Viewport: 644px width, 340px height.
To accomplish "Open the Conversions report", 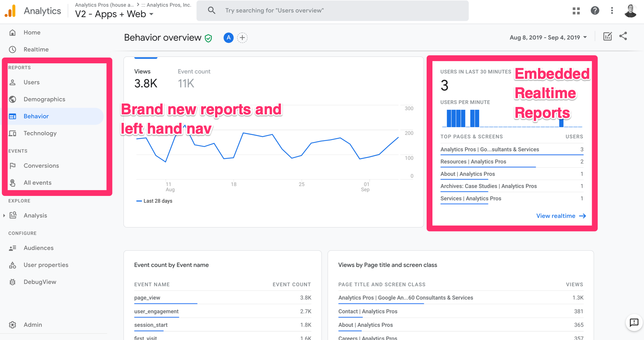I will point(41,166).
